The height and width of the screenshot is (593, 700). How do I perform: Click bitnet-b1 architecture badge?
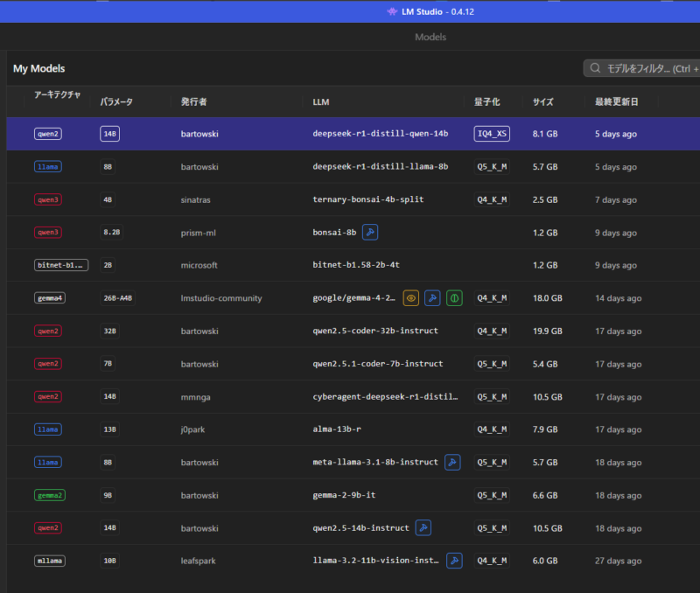tap(61, 265)
